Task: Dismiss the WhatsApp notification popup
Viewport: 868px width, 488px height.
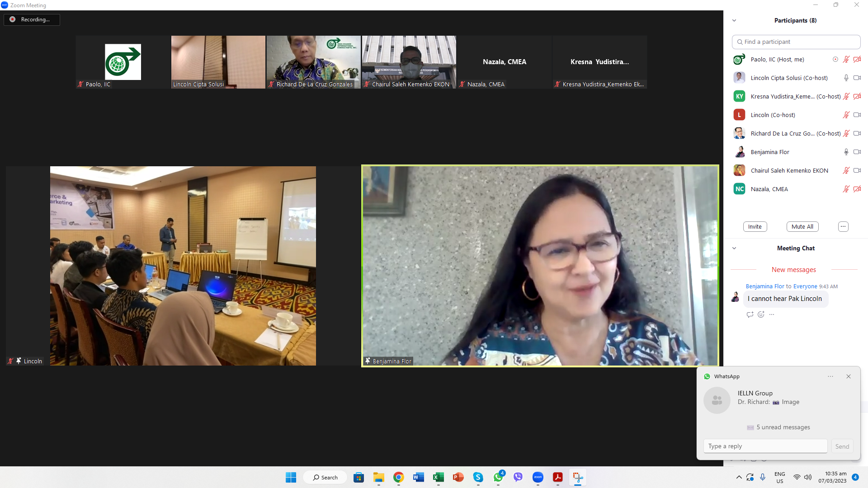Action: (849, 376)
